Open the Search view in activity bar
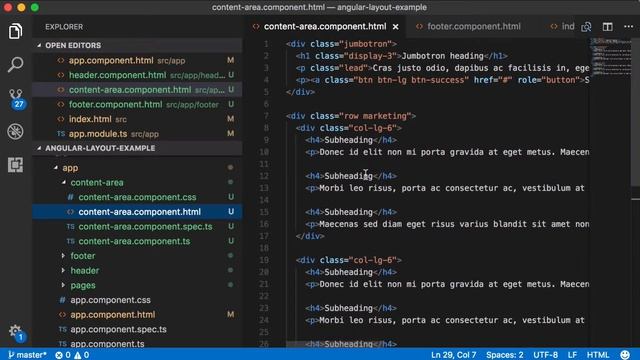The image size is (640, 360). click(x=15, y=64)
